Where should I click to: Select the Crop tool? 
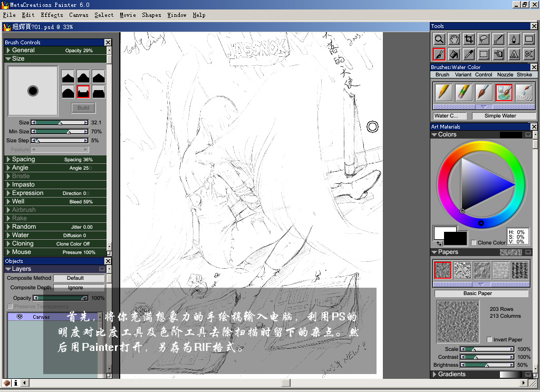[x=469, y=39]
